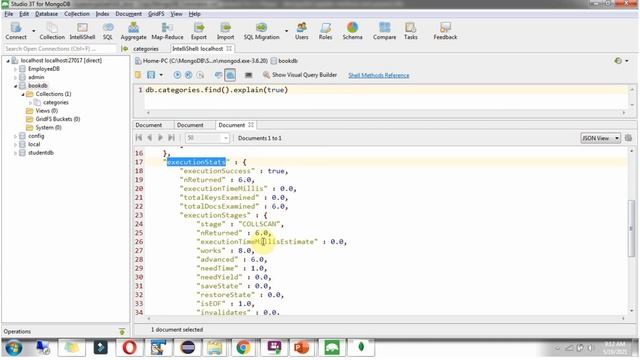Toggle the highlighted result view button in shell toolbar
Screen dimensions: 640x360
(x=230, y=75)
